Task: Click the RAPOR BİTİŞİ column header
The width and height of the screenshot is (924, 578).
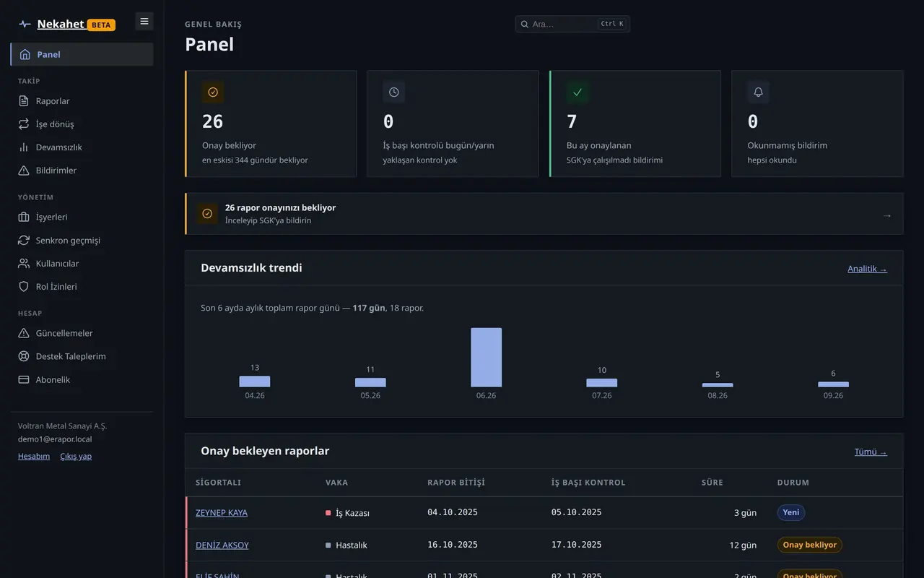Action: pyautogui.click(x=456, y=483)
